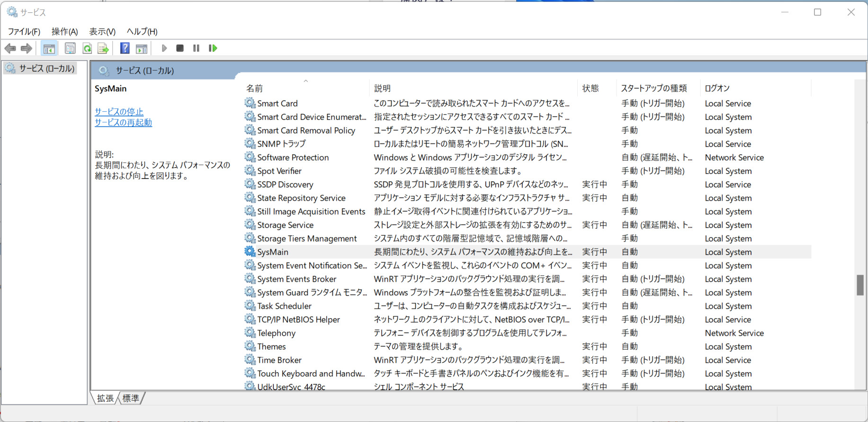The height and width of the screenshot is (422, 868).
Task: Click the SSDP Discovery gear icon
Action: pos(250,184)
